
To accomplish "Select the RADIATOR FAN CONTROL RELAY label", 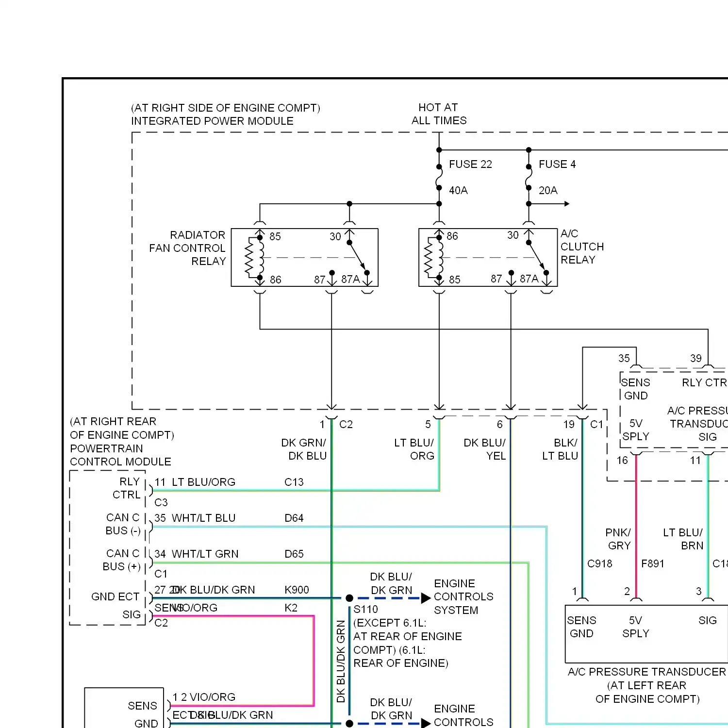I will click(x=187, y=248).
